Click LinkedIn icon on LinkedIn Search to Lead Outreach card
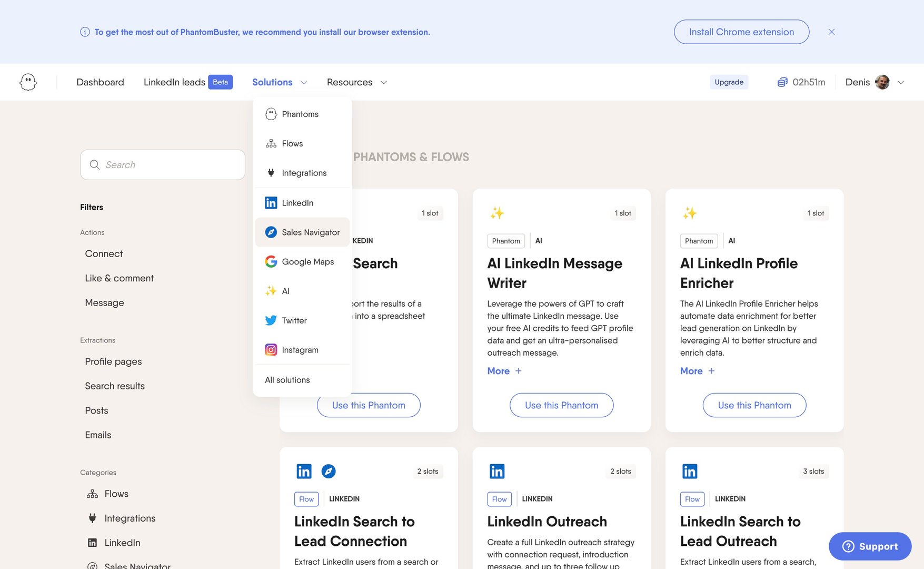Image resolution: width=924 pixels, height=569 pixels. 690,471
